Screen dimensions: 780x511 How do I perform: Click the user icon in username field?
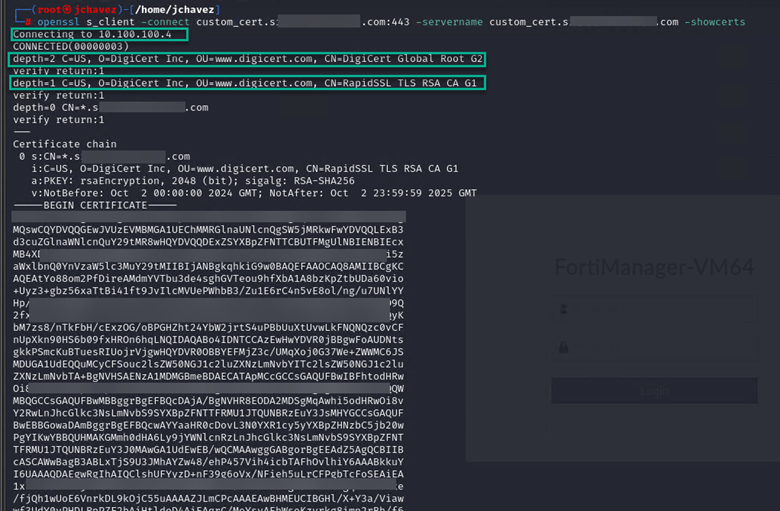[564, 309]
